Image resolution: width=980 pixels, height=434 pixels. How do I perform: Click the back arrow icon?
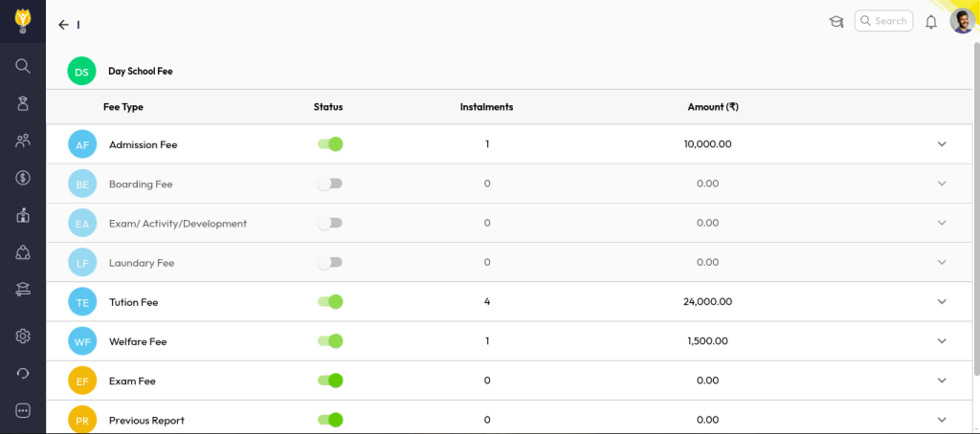63,25
